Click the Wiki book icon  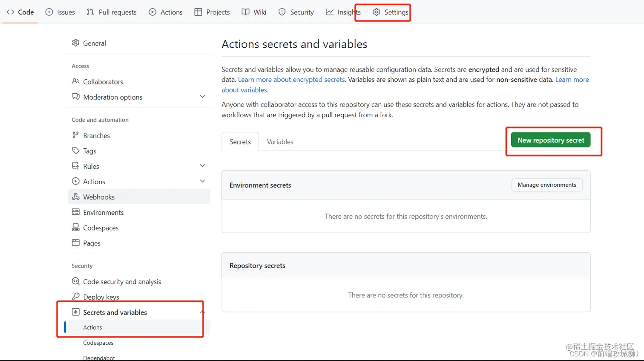[245, 12]
